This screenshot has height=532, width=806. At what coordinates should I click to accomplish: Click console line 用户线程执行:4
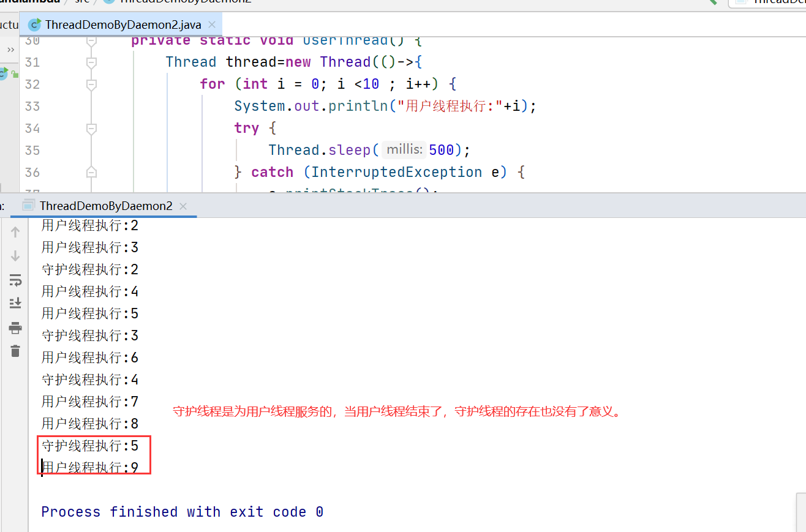[90, 291]
